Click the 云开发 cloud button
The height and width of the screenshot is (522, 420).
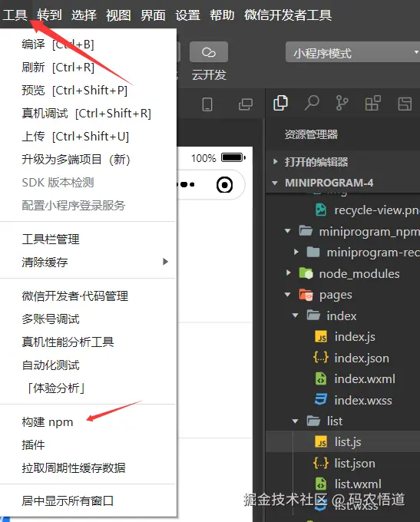coord(209,52)
